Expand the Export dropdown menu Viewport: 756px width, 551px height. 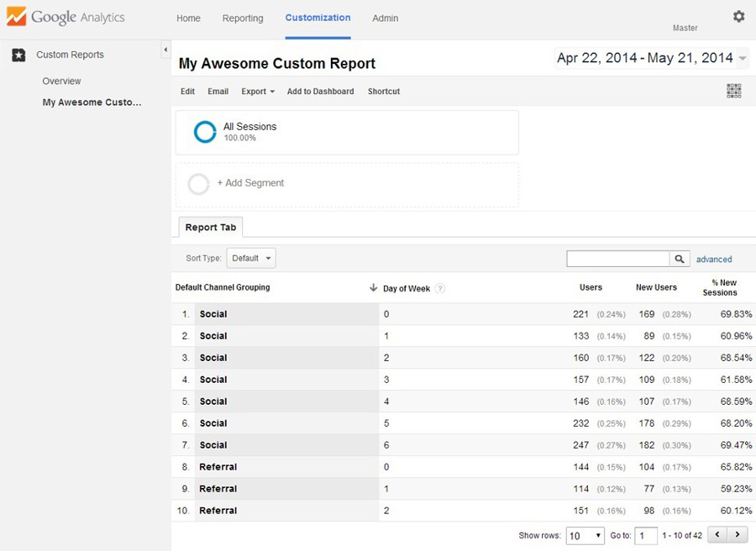(258, 92)
